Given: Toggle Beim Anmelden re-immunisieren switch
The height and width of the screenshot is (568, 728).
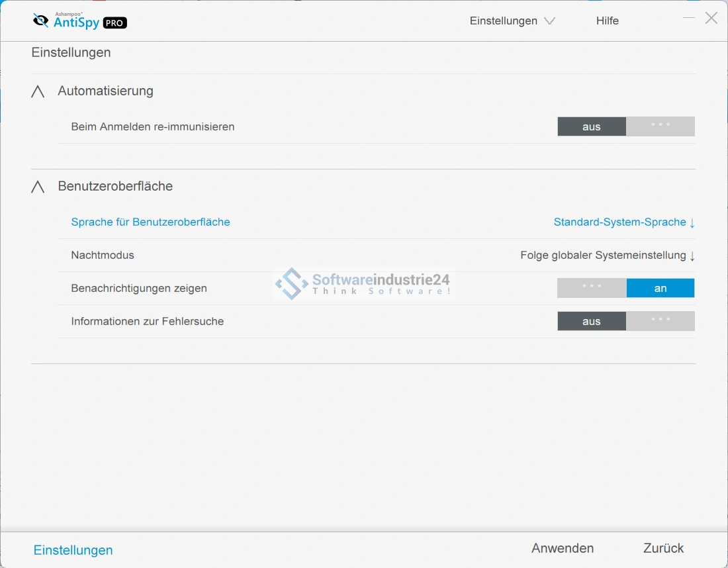Looking at the screenshot, I should 625,126.
